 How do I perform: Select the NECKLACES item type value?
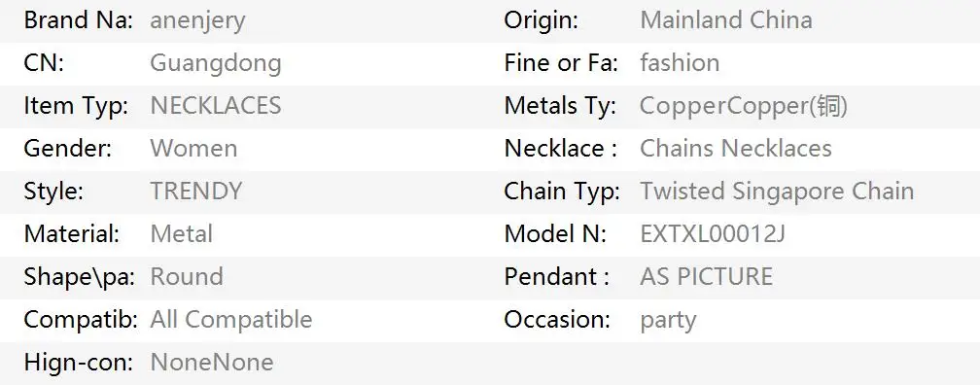(x=216, y=106)
